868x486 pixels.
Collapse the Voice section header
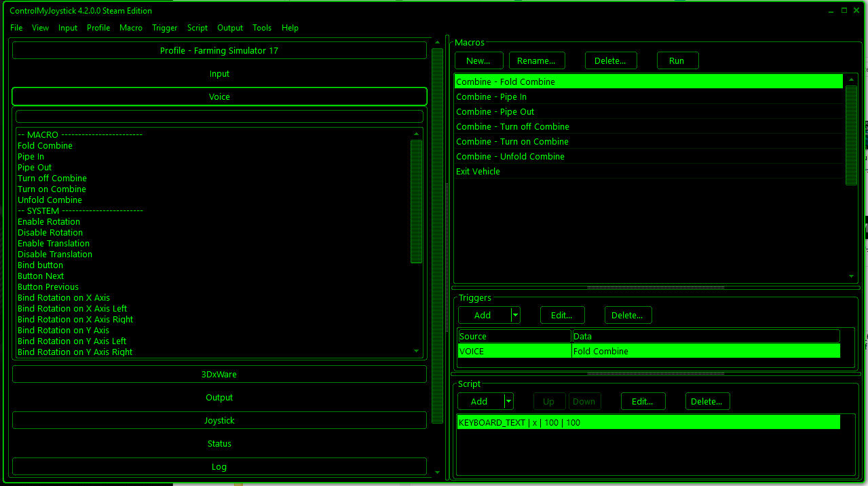[219, 96]
